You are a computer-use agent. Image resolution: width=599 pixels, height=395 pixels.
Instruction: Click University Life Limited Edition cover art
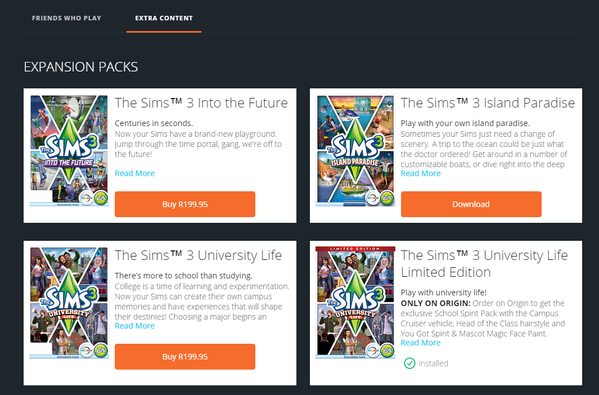click(x=355, y=303)
